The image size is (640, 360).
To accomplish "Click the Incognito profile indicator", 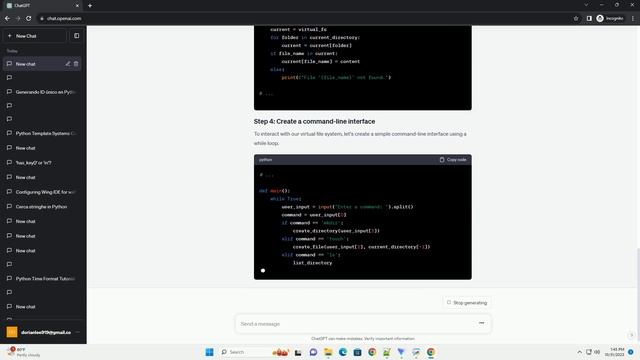I will (610, 18).
